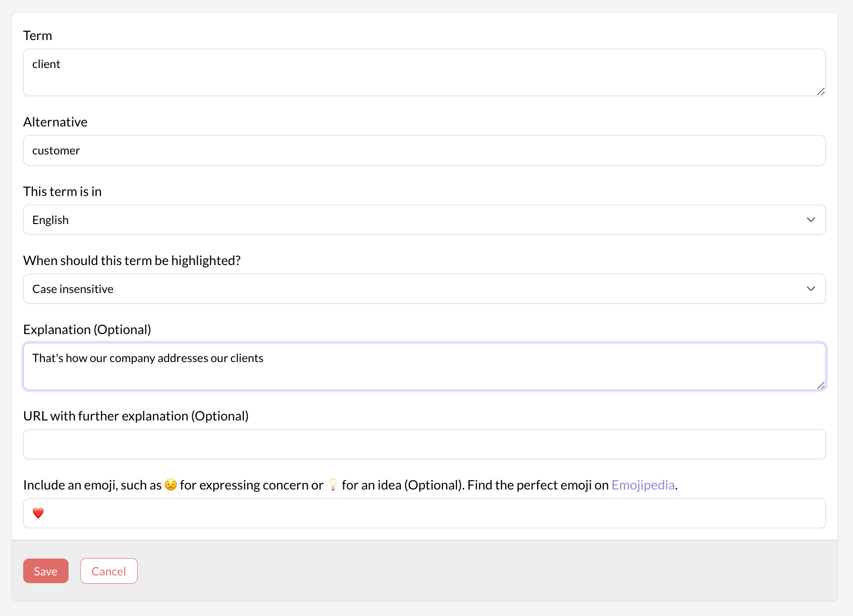Open the term language dropdown
Image resolution: width=853 pixels, height=616 pixels.
(x=424, y=220)
